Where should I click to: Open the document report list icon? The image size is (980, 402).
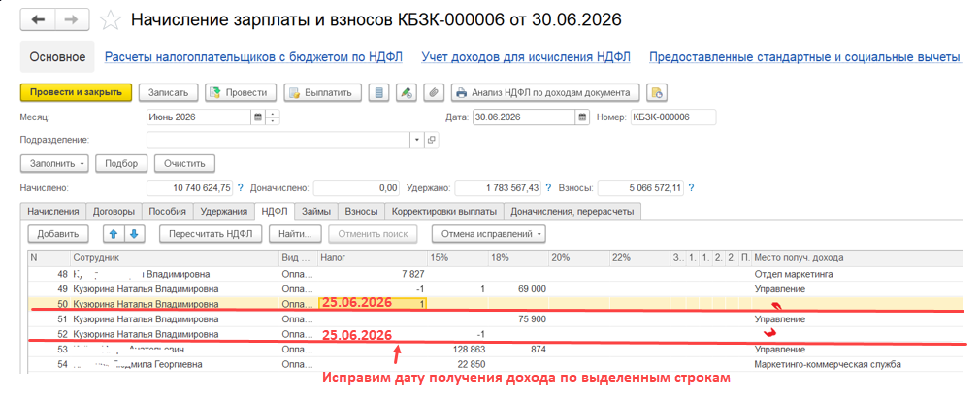[x=378, y=92]
